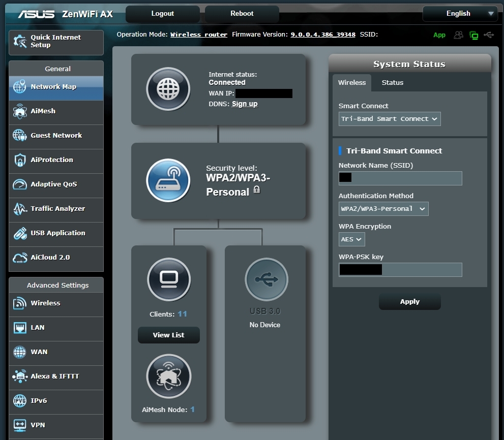Click the firmware version link
Screen dimensions: 504x440
tap(323, 35)
